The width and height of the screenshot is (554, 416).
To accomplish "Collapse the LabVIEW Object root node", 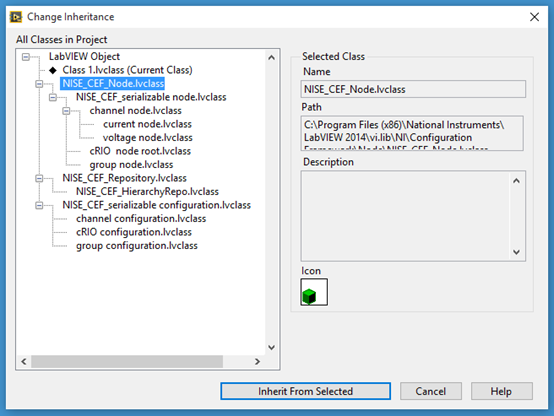I will point(26,57).
